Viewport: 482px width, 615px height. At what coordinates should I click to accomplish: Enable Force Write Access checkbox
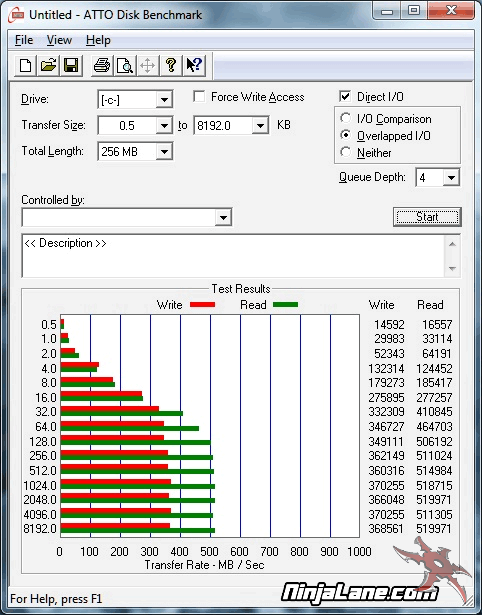[x=199, y=96]
